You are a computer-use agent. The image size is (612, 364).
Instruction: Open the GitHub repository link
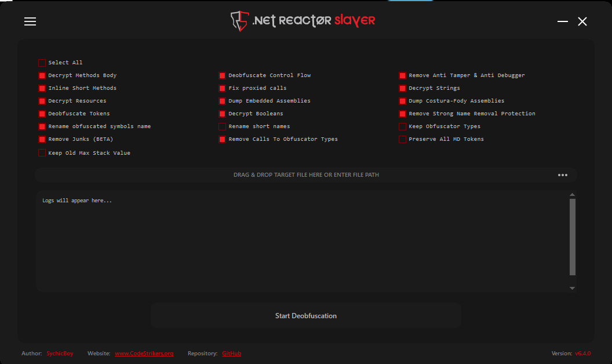click(x=231, y=354)
